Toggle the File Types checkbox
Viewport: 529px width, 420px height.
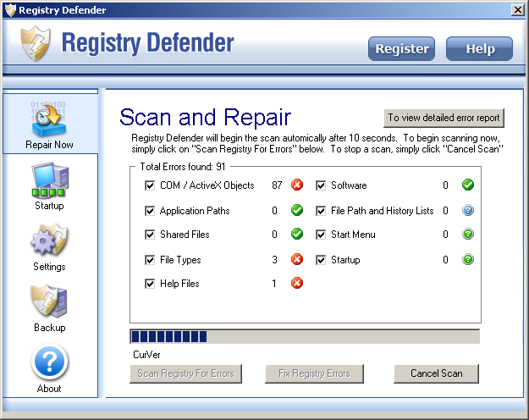click(x=150, y=260)
